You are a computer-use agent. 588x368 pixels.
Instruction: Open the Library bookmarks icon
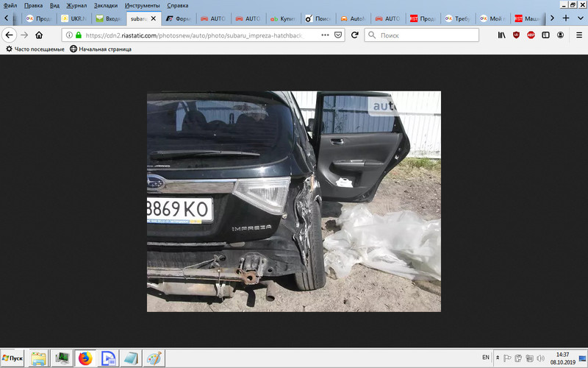pos(501,35)
